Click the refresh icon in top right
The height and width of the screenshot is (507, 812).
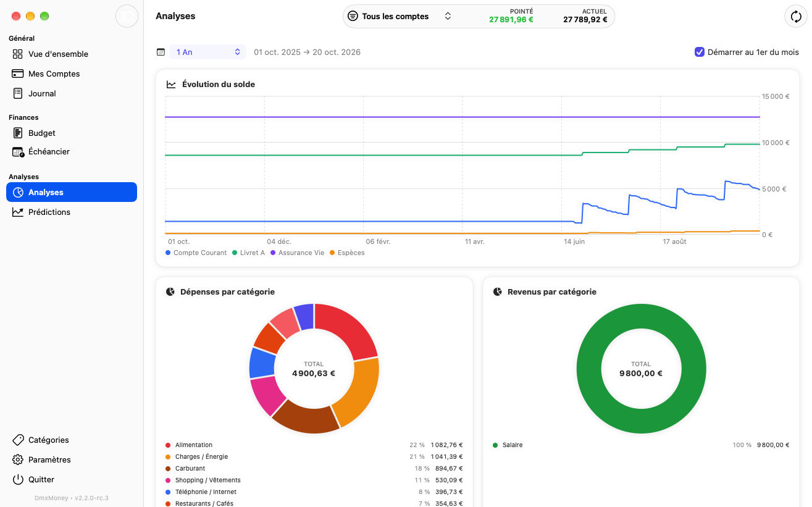click(x=795, y=16)
